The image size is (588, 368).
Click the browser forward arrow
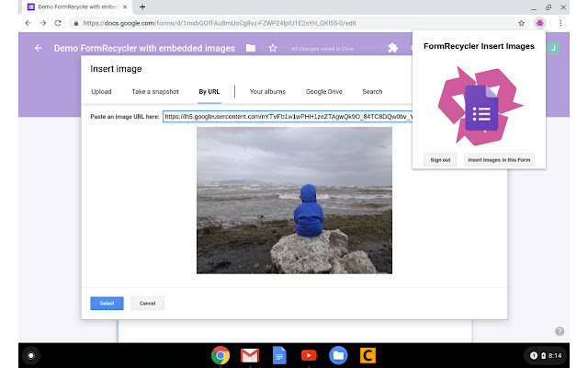coord(43,23)
